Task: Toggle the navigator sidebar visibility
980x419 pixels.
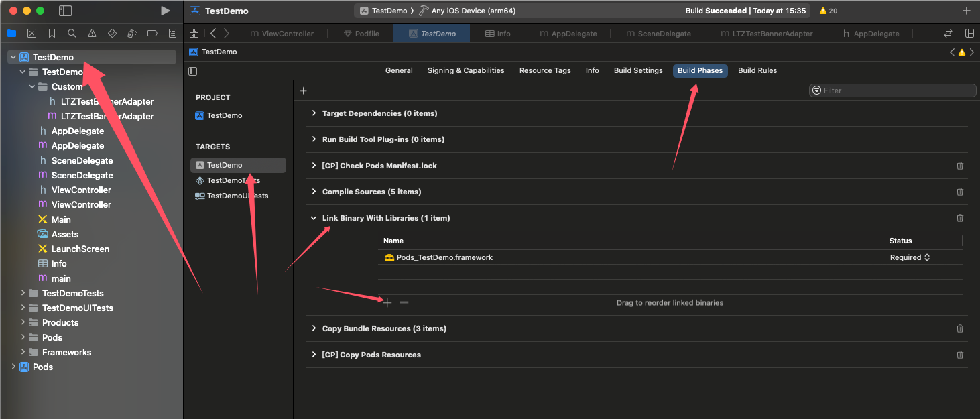Action: [65, 11]
